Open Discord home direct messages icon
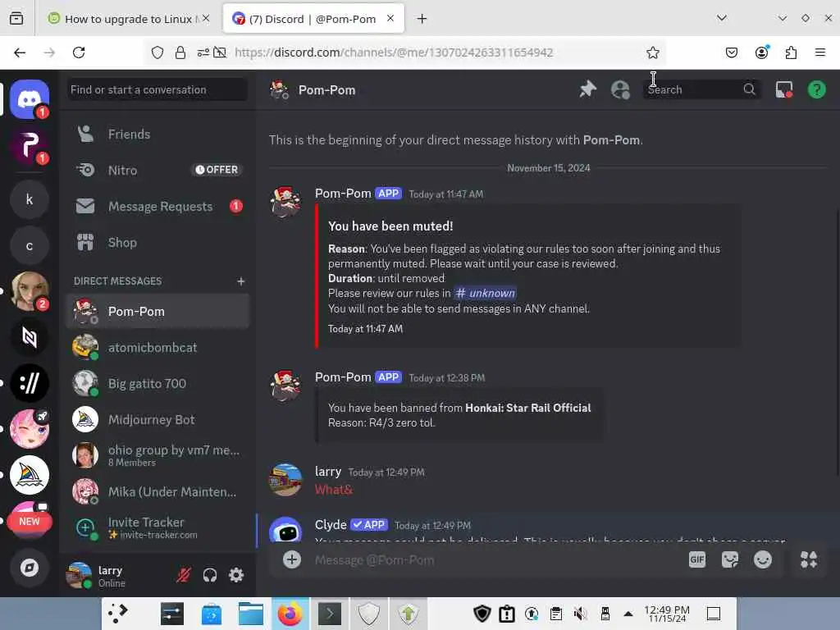 30,99
